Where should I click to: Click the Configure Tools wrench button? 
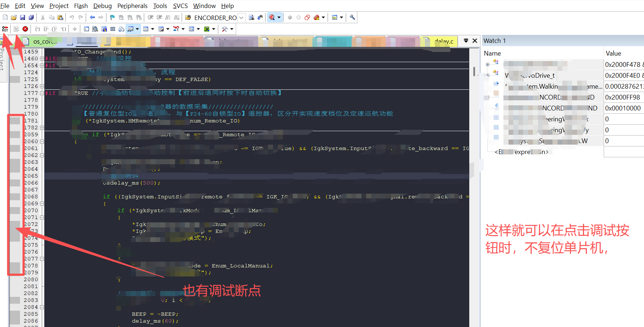pos(352,17)
